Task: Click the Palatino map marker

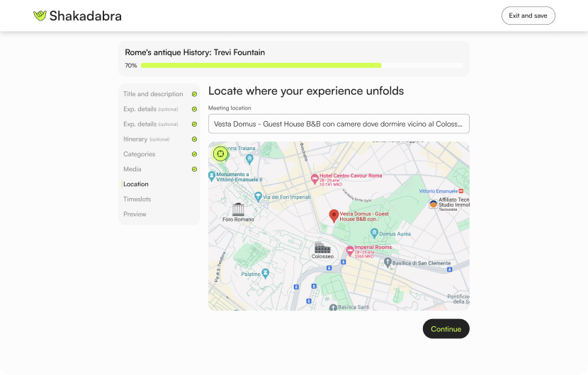Action: (266, 273)
